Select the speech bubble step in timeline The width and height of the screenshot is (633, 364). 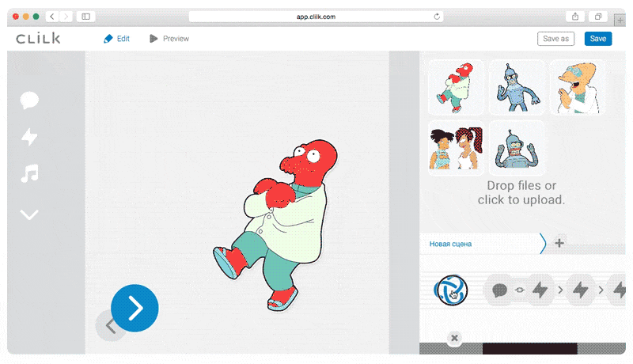(x=500, y=290)
